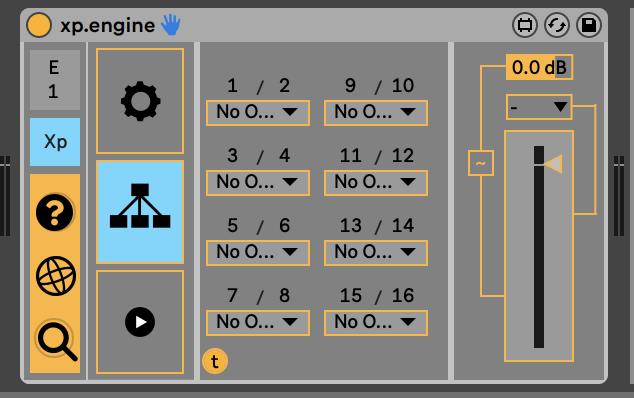Open the channels 1 / 2 output dropdown
Screen dimensions: 634x398
click(258, 113)
